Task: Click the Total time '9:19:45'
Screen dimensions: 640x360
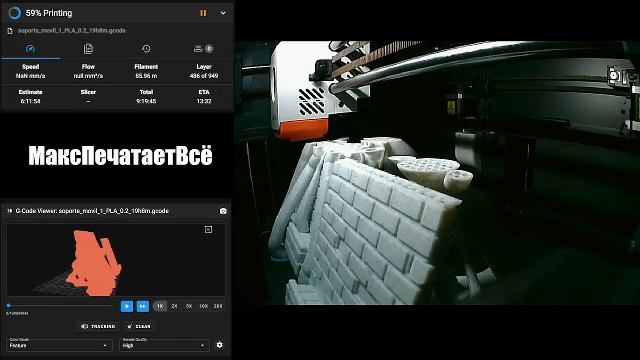Action: coord(146,101)
